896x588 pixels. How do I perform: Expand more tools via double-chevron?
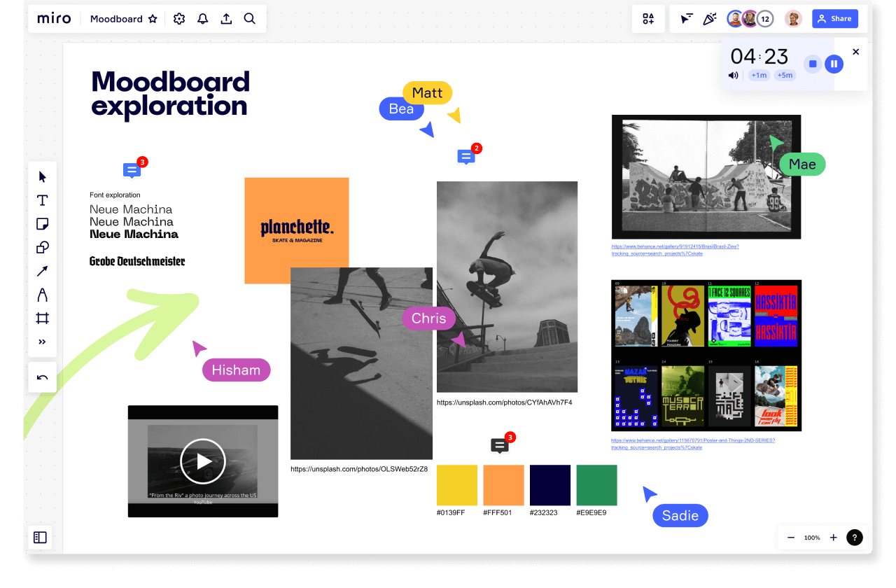[42, 342]
